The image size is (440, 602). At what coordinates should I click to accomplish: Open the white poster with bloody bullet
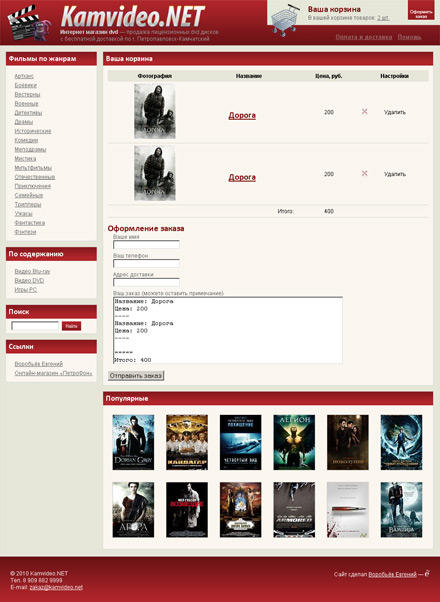(348, 510)
